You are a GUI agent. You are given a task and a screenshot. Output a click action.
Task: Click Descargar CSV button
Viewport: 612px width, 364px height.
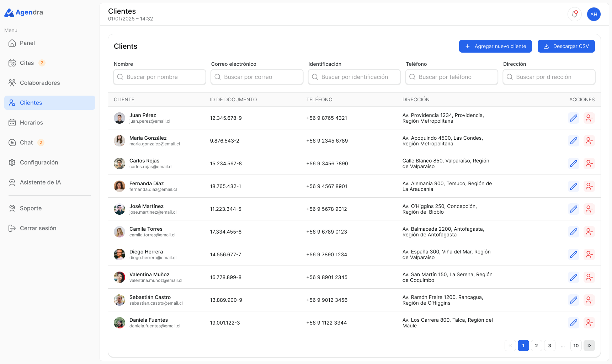pyautogui.click(x=566, y=46)
